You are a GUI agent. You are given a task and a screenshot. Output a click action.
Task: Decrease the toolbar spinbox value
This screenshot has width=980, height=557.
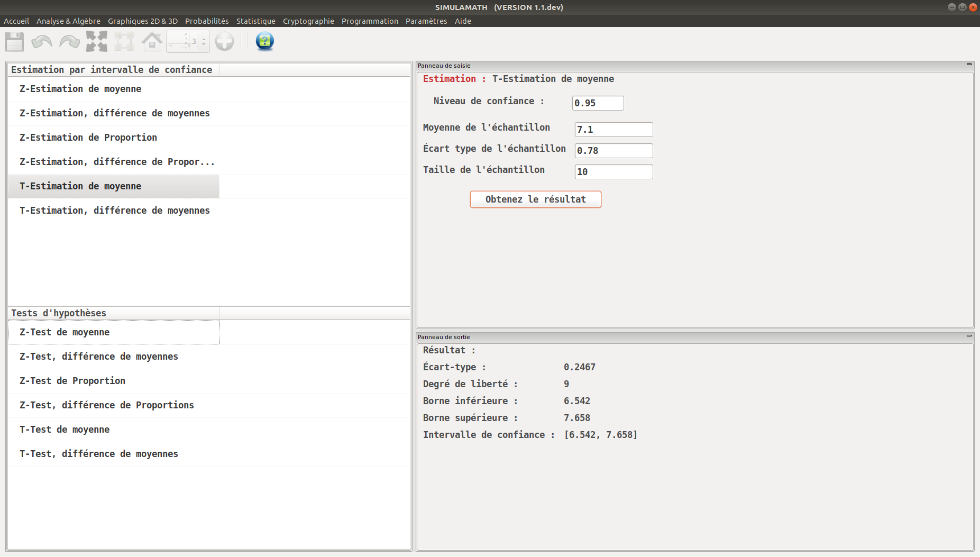(x=204, y=45)
